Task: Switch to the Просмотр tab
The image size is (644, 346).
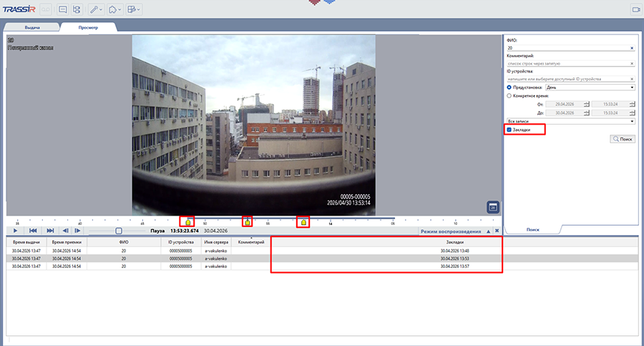Action: [x=88, y=27]
